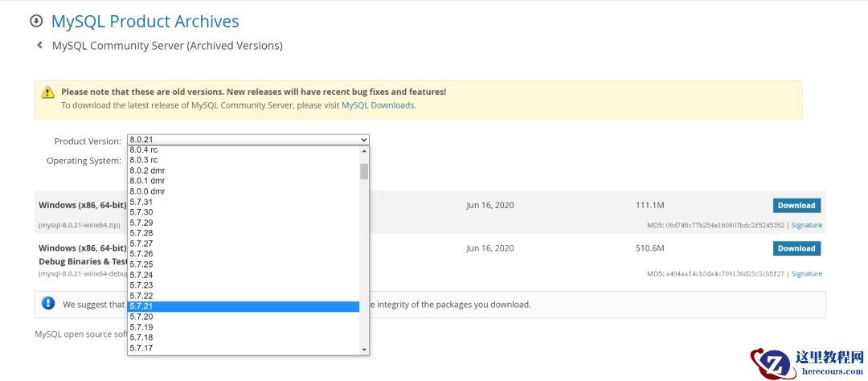Choose version 5.7.29 in dropdown
This screenshot has height=381, width=868.
244,223
